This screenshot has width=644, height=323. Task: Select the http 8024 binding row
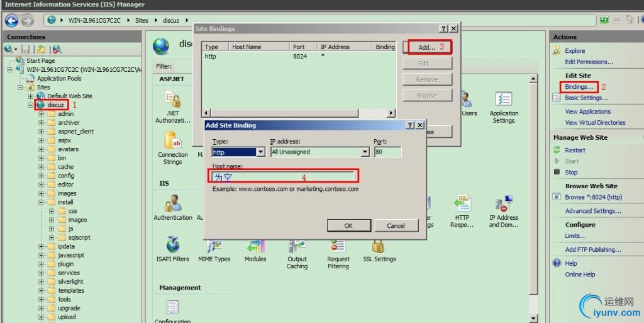299,56
